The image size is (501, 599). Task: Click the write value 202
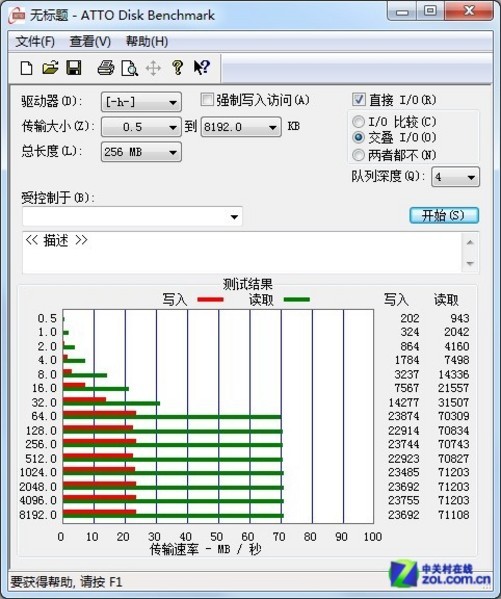click(410, 318)
